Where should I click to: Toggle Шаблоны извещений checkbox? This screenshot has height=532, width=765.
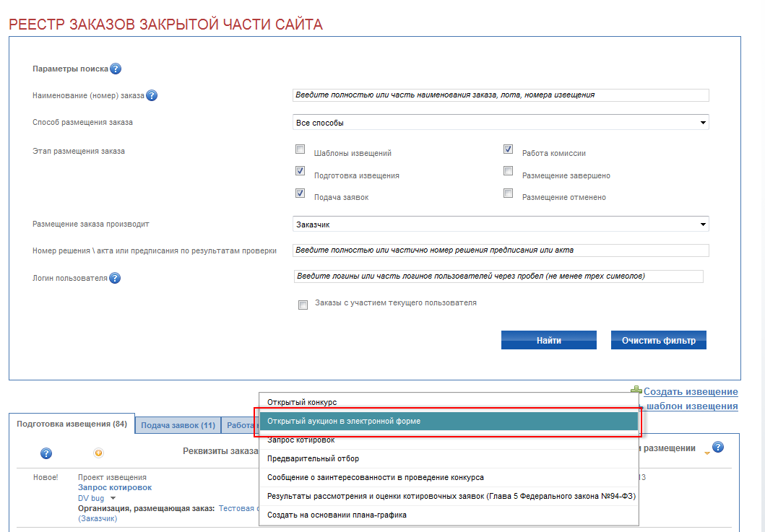pyautogui.click(x=300, y=149)
